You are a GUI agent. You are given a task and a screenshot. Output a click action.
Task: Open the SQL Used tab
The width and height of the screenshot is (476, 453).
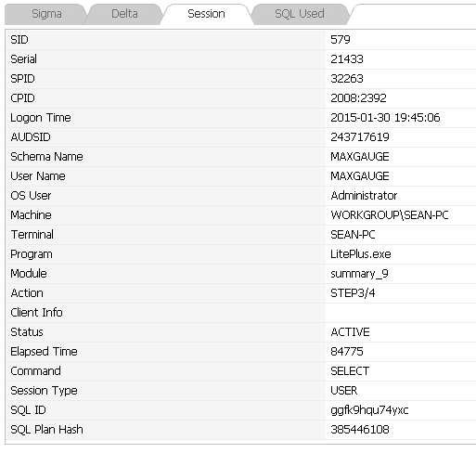point(300,14)
